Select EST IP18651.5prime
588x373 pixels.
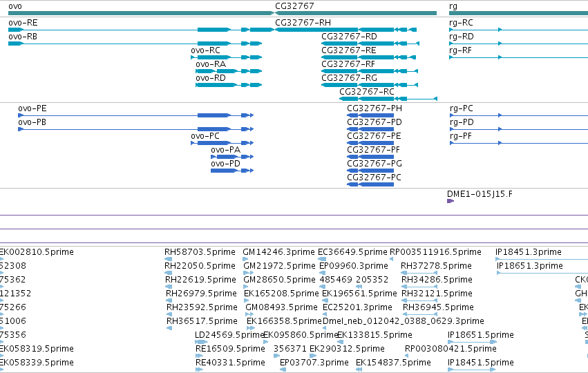tap(480, 335)
